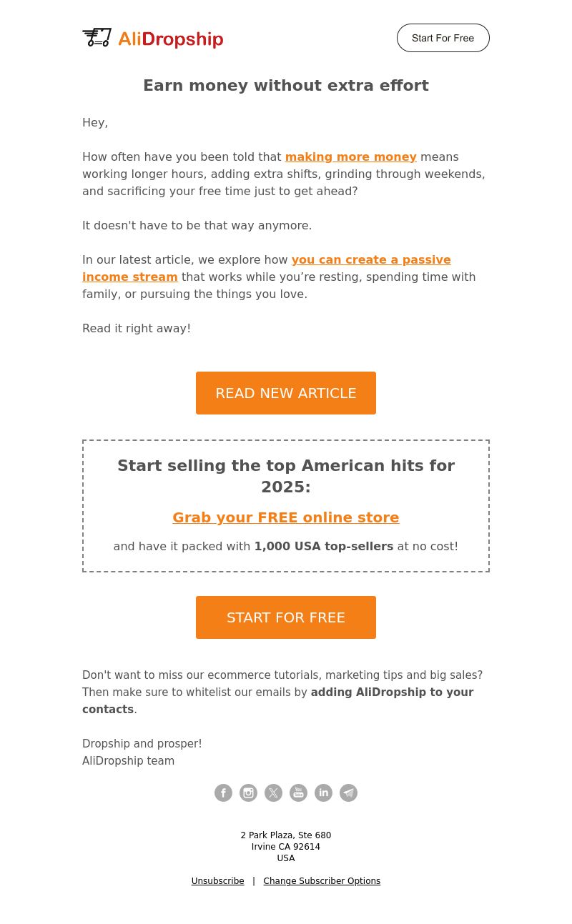The height and width of the screenshot is (924, 572).
Task: Open the Telegram paper plane icon
Action: [x=348, y=793]
